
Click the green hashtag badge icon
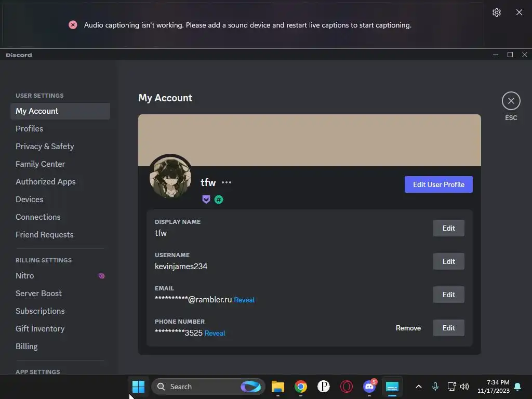click(x=219, y=199)
